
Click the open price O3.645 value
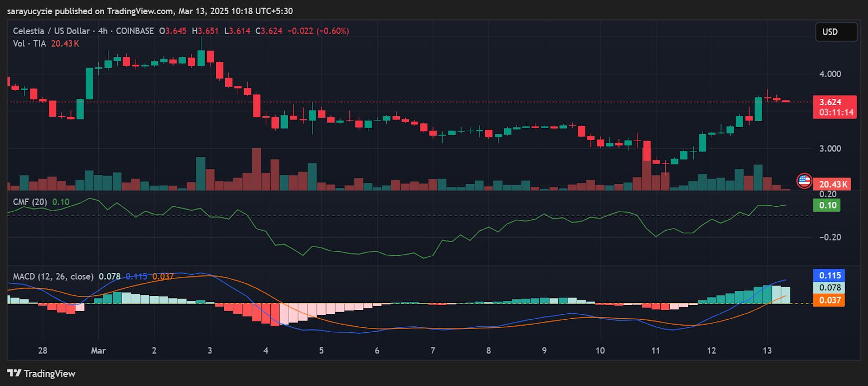point(173,31)
